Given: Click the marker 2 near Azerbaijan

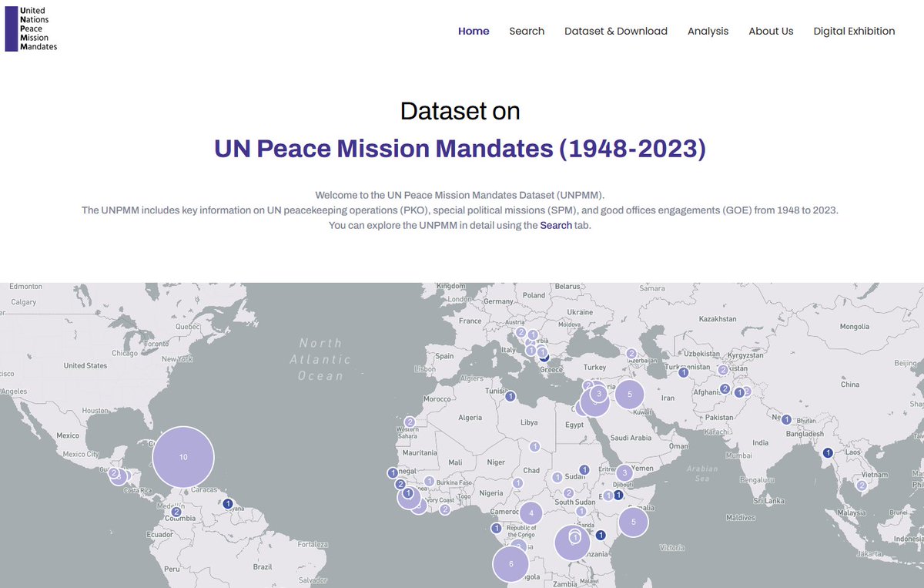Looking at the screenshot, I should click(x=631, y=354).
